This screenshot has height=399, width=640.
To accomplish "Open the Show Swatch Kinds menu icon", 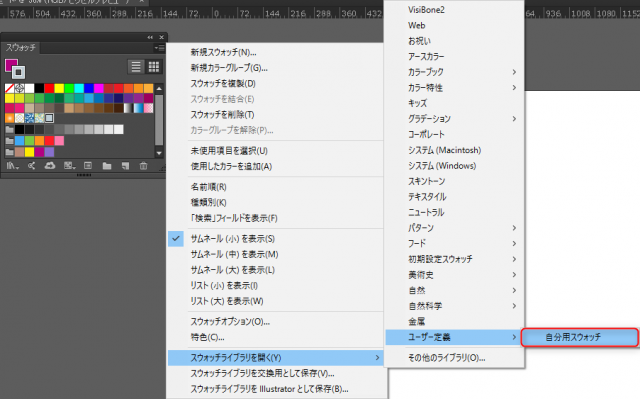I will click(x=69, y=166).
